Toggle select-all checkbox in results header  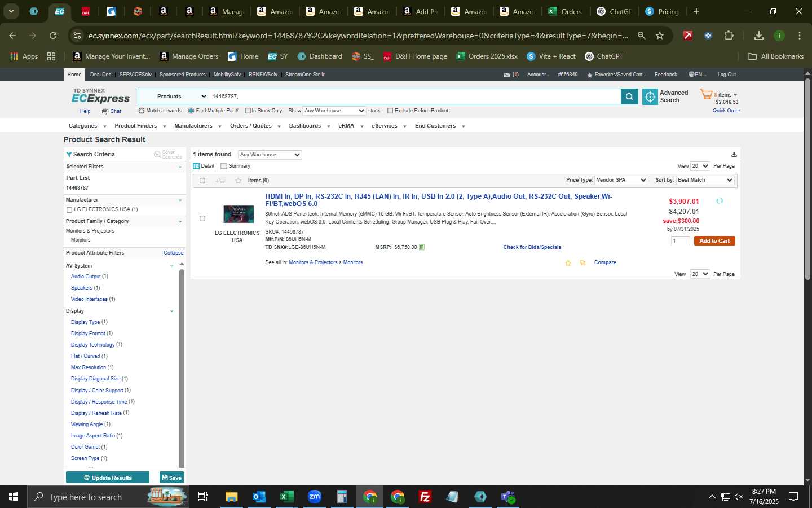pos(202,181)
